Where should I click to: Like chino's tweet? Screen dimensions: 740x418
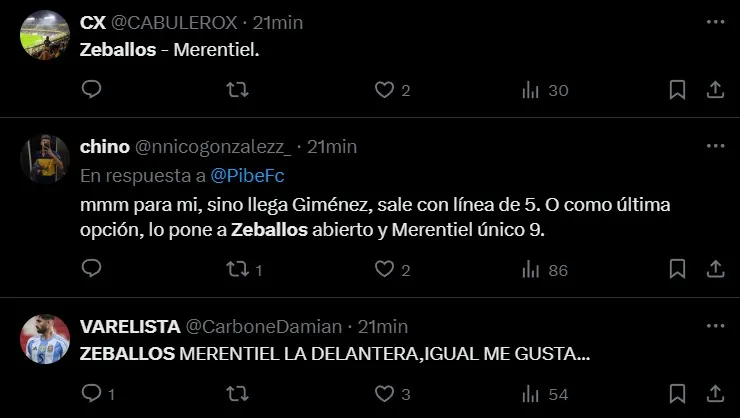pyautogui.click(x=384, y=269)
